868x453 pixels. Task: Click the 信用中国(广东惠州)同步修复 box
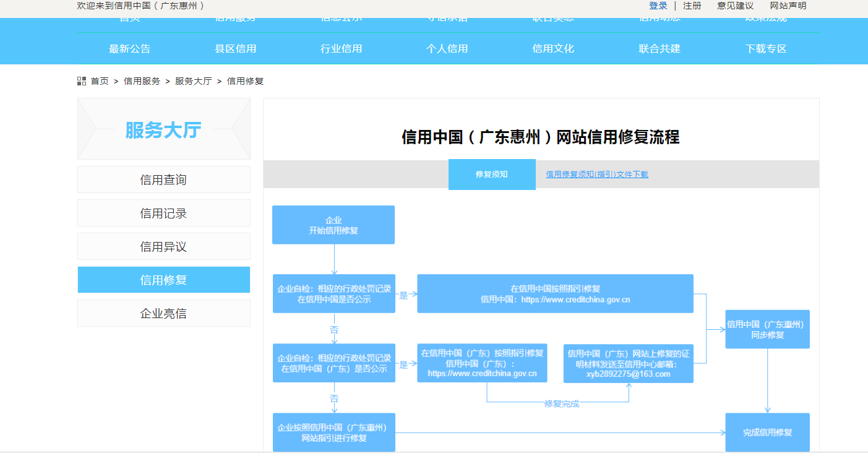pos(768,329)
